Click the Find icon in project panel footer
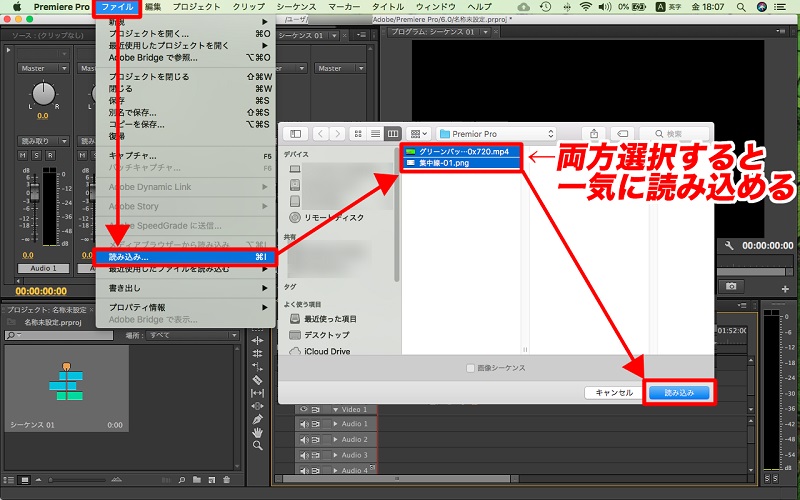The width and height of the screenshot is (800, 500). tap(182, 480)
